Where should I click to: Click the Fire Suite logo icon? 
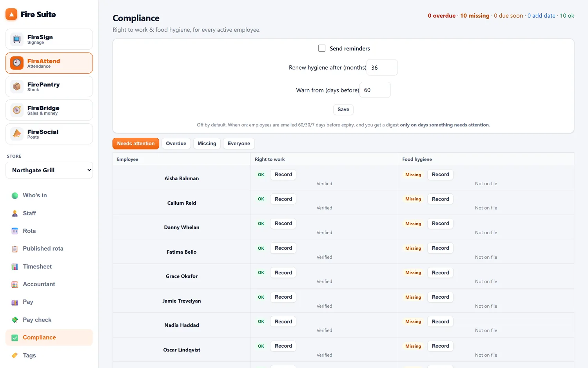[11, 14]
